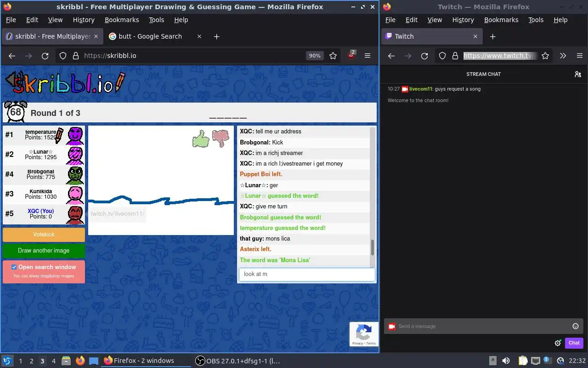Switch to the OBS 27.0.1 taskbar entry
The width and height of the screenshot is (588, 368).
[x=237, y=361]
